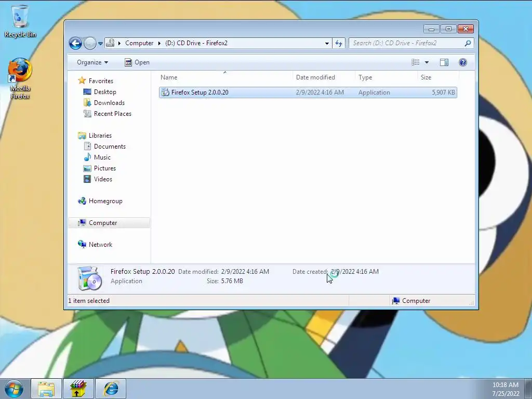
Task: Open the Videos library
Action: pyautogui.click(x=103, y=179)
